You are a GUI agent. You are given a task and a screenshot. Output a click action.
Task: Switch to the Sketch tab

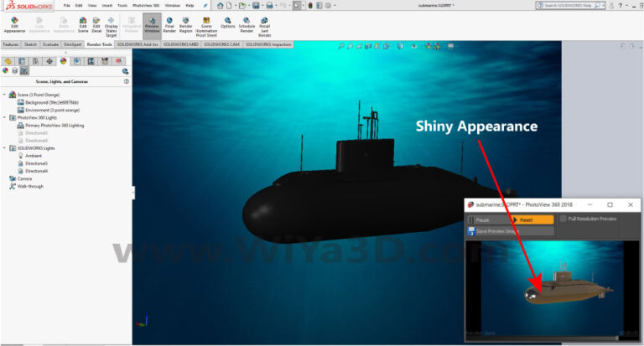(29, 44)
